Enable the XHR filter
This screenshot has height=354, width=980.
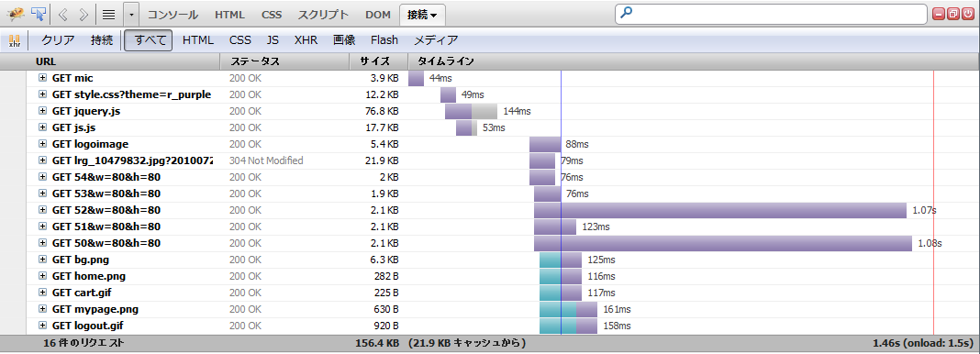pyautogui.click(x=306, y=40)
